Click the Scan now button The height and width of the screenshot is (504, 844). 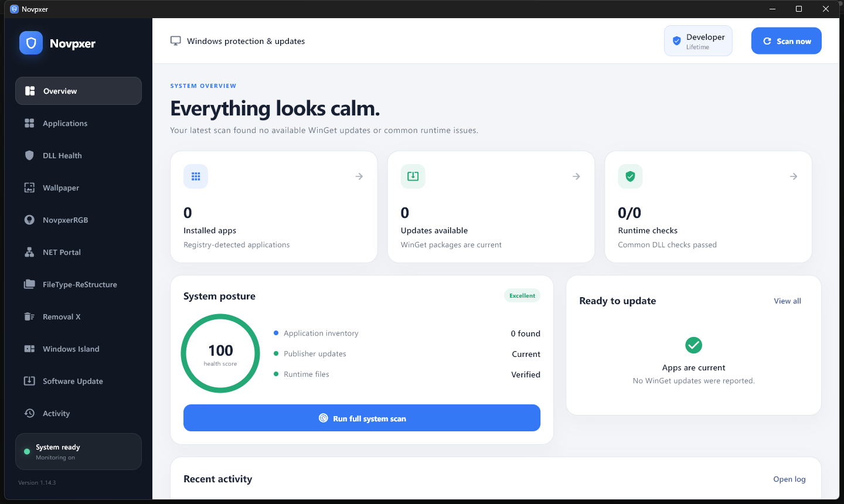(787, 41)
